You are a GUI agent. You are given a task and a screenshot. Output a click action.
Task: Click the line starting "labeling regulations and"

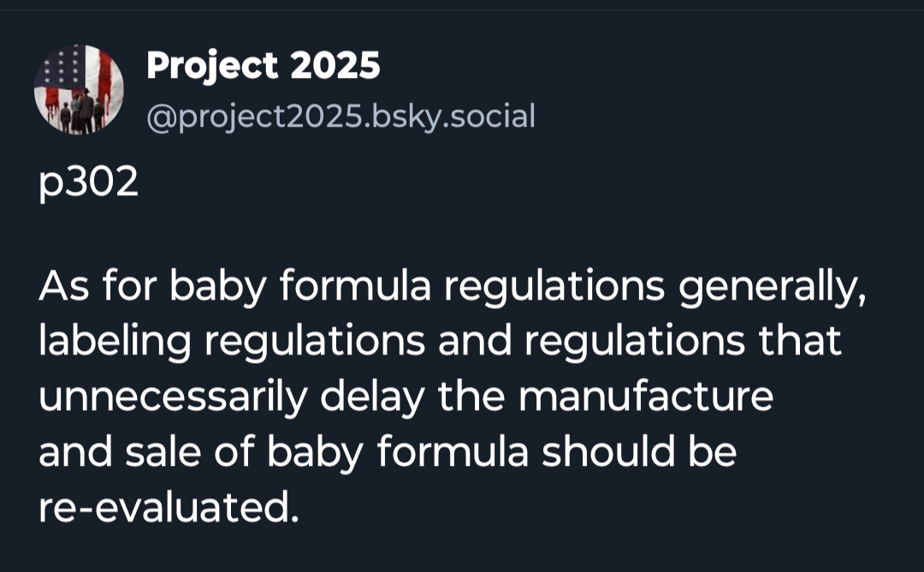tap(440, 342)
